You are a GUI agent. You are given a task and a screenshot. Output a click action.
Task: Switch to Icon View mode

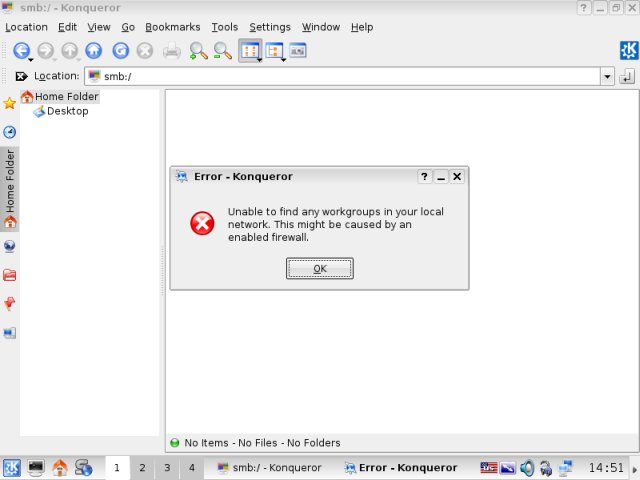pyautogui.click(x=249, y=51)
